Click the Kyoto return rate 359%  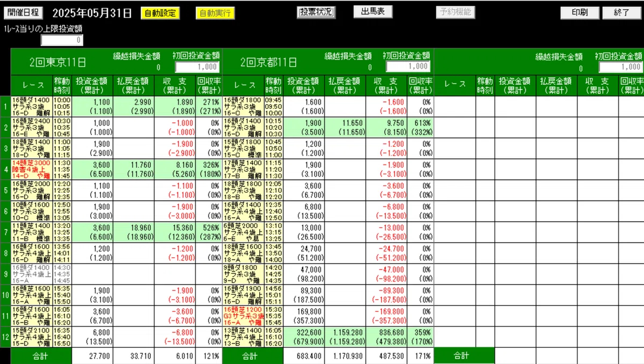click(424, 332)
